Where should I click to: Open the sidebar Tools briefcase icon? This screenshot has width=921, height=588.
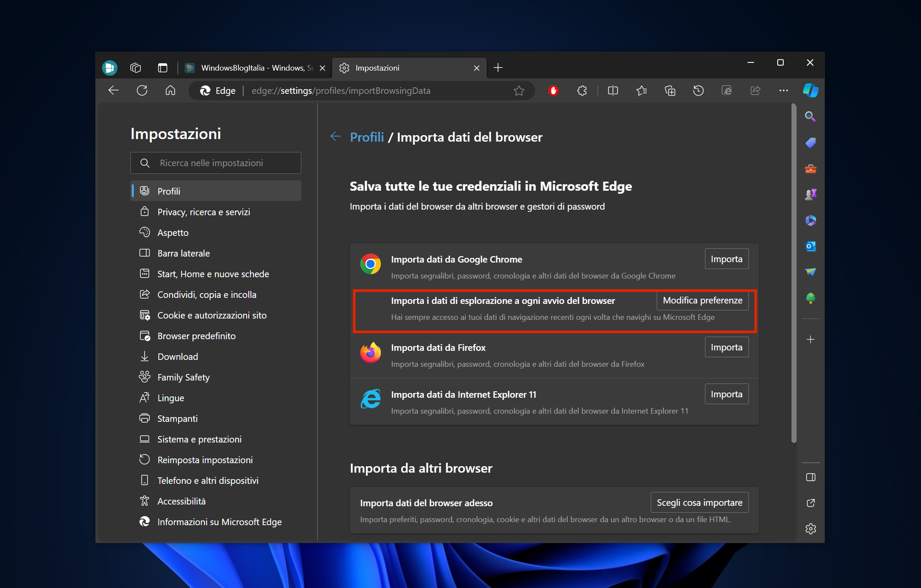pyautogui.click(x=811, y=169)
